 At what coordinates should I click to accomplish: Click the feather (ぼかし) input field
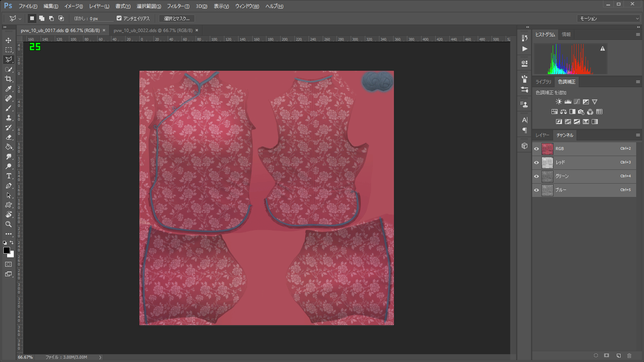[101, 19]
